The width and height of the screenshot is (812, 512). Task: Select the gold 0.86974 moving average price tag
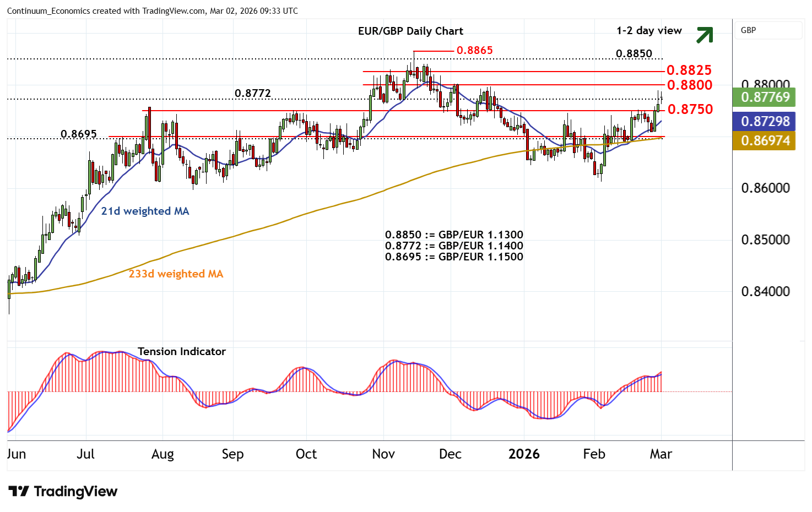[764, 141]
